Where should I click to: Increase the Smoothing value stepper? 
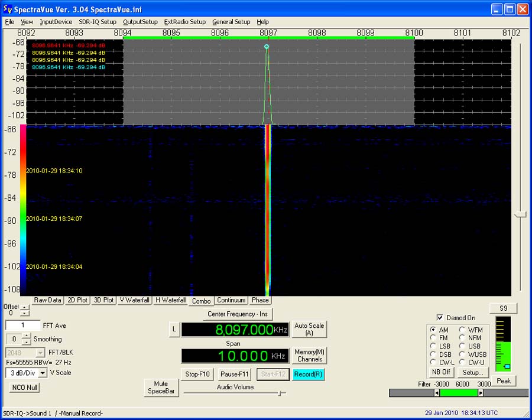pos(26,336)
